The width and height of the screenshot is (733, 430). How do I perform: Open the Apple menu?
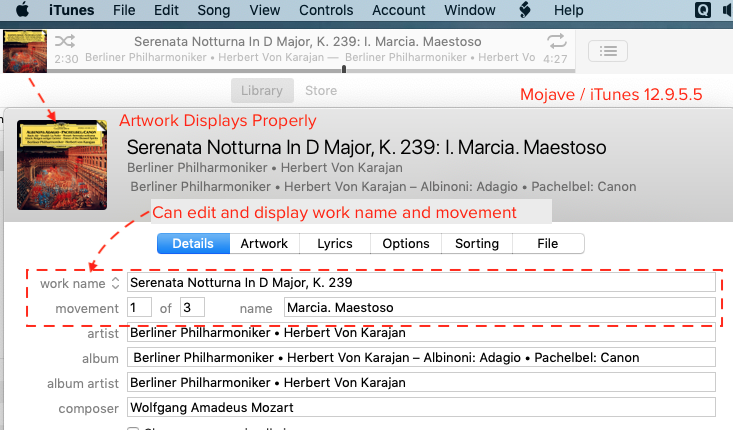click(22, 10)
